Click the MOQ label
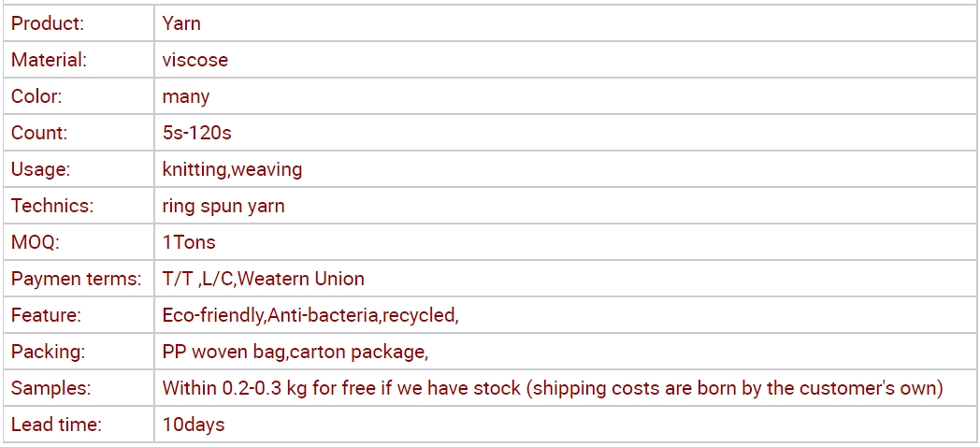Image resolution: width=980 pixels, height=447 pixels. tap(35, 242)
